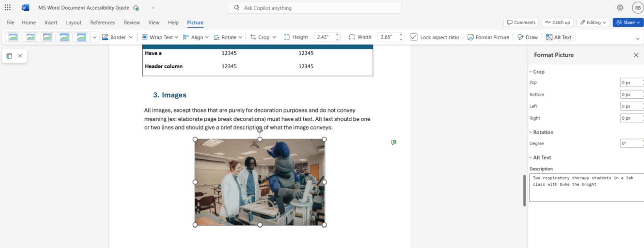Expand the Rotate dropdown menu
Image resolution: width=644 pixels, height=248 pixels.
[228, 37]
